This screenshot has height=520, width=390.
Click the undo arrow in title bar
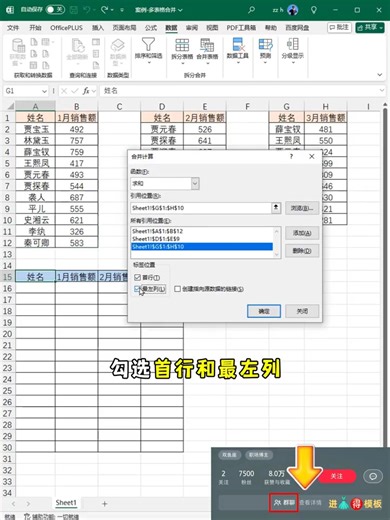(x=87, y=10)
